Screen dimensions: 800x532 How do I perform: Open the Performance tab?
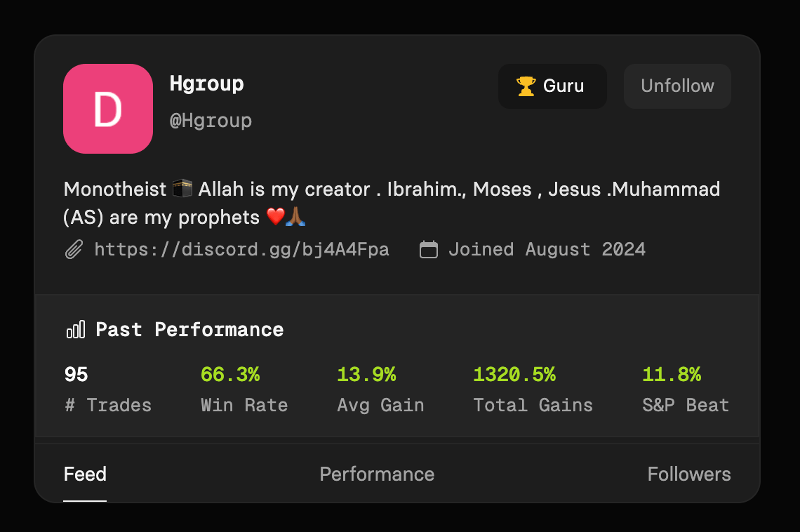tap(377, 474)
